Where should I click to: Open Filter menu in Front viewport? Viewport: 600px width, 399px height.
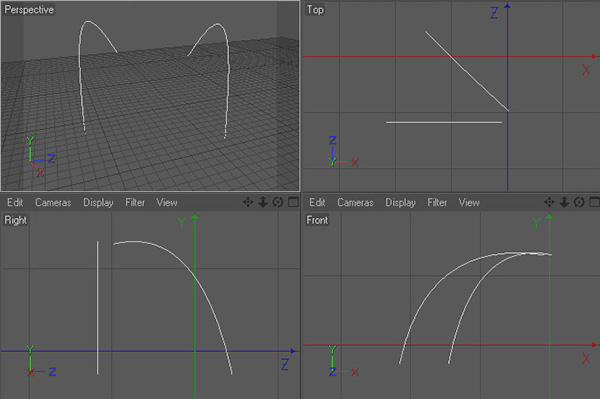(437, 202)
